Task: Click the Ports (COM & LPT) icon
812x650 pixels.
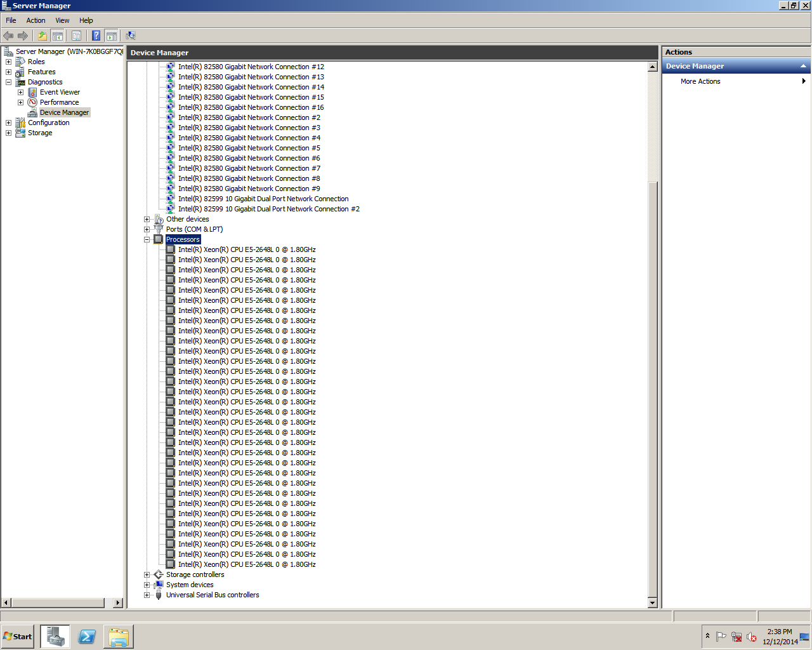Action: (159, 229)
